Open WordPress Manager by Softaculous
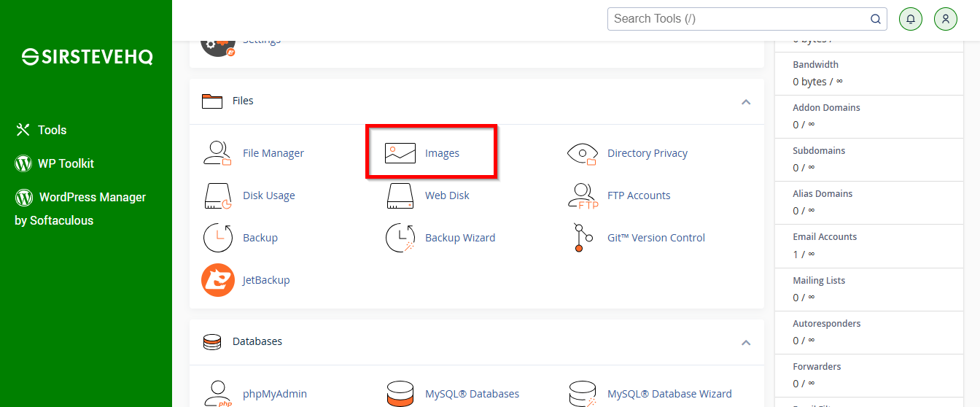 tap(80, 209)
